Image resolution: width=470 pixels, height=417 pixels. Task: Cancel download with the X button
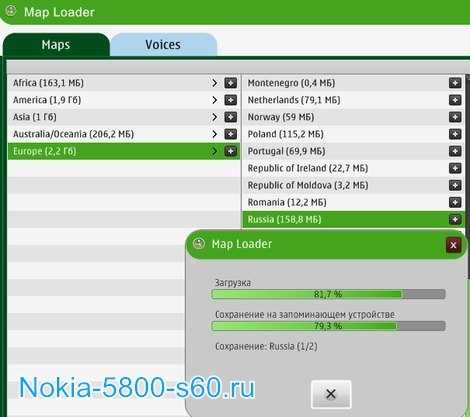pos(331,394)
